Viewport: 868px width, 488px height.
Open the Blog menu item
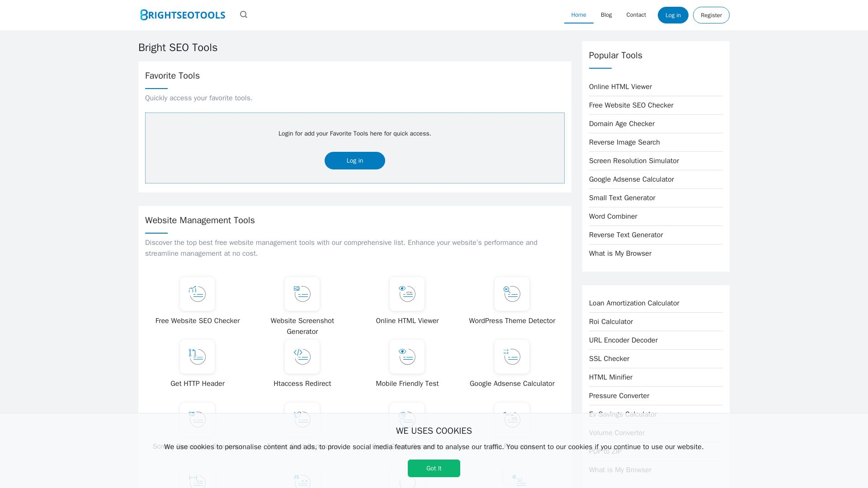[606, 15]
